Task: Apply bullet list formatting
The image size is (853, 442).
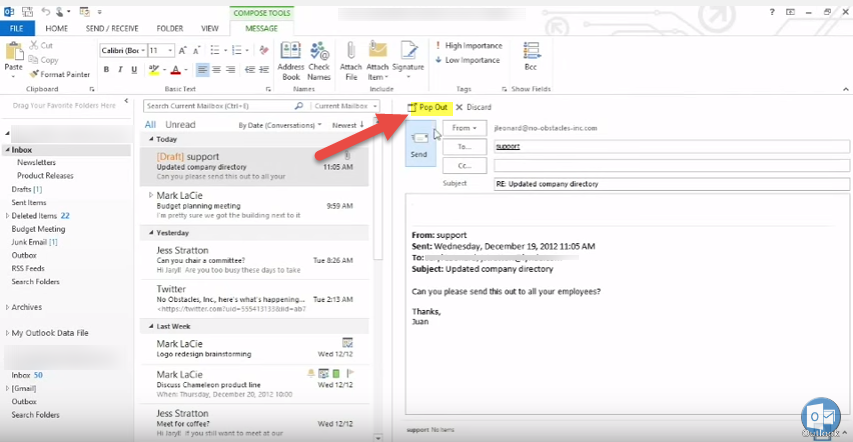Action: coord(214,50)
